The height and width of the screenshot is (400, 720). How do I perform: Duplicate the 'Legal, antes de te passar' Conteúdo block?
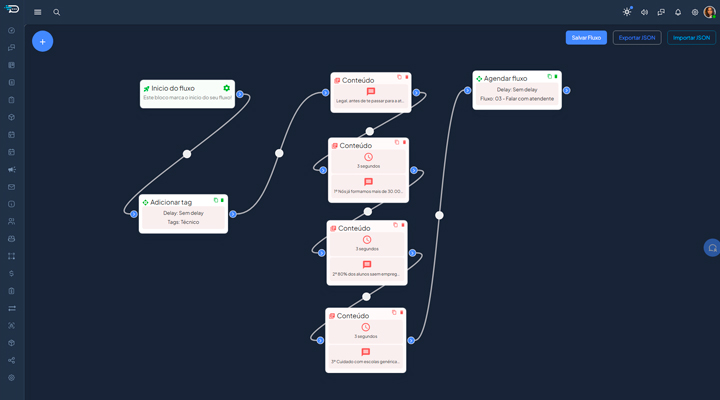pyautogui.click(x=399, y=77)
